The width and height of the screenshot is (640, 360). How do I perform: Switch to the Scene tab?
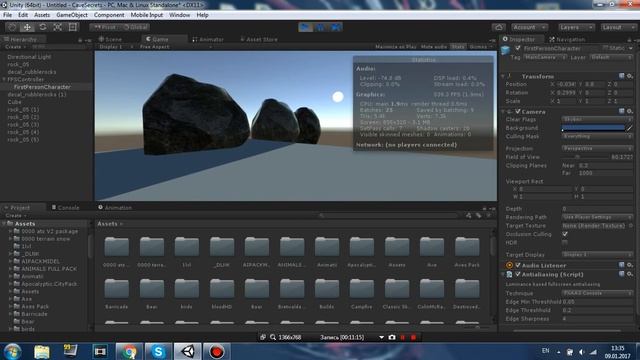coord(110,39)
